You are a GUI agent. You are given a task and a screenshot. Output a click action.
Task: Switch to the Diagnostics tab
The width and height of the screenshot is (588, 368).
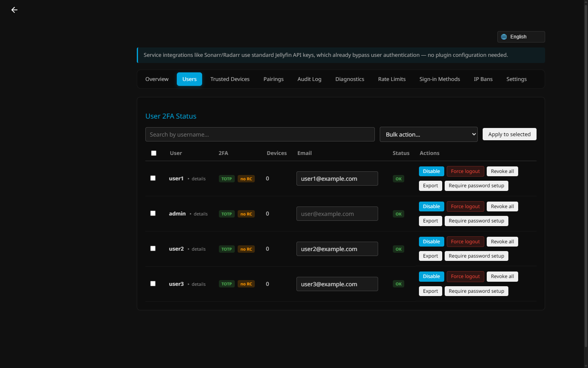point(350,79)
